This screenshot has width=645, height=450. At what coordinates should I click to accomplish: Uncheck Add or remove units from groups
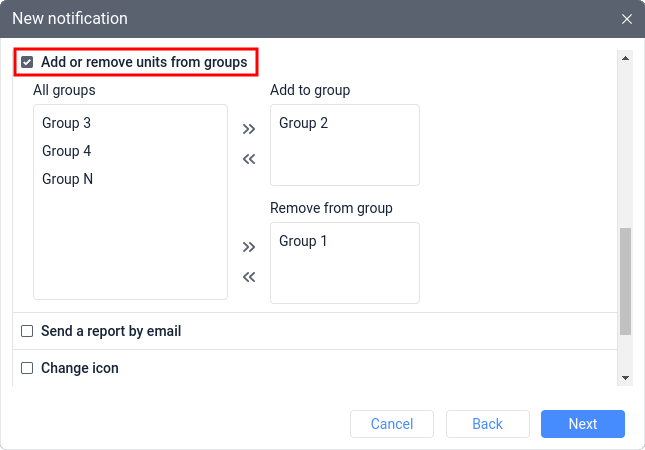tap(28, 63)
